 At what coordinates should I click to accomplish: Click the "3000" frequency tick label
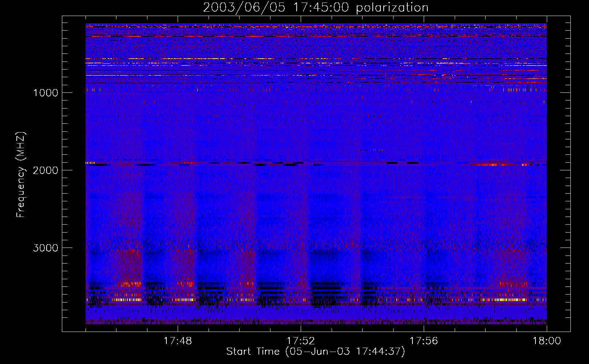click(46, 248)
